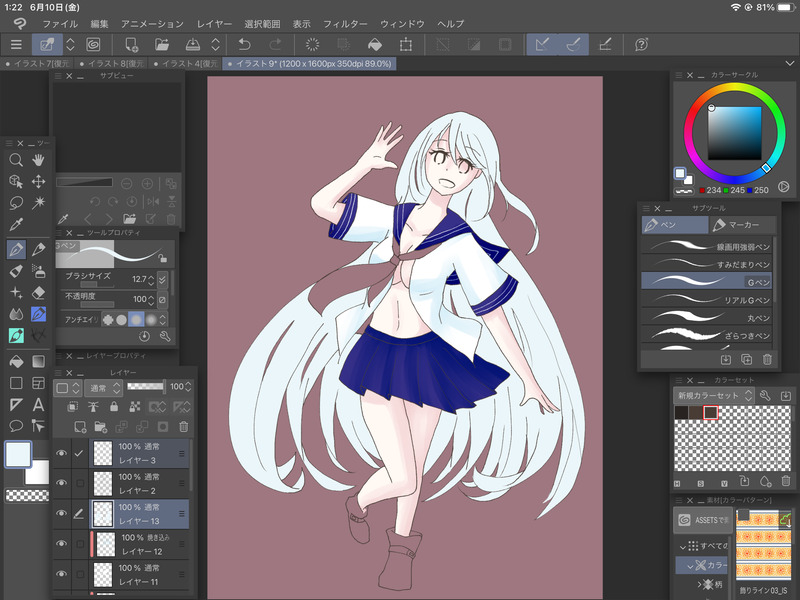Click the layer opacity slider bar
This screenshot has width=800, height=600.
tap(146, 386)
